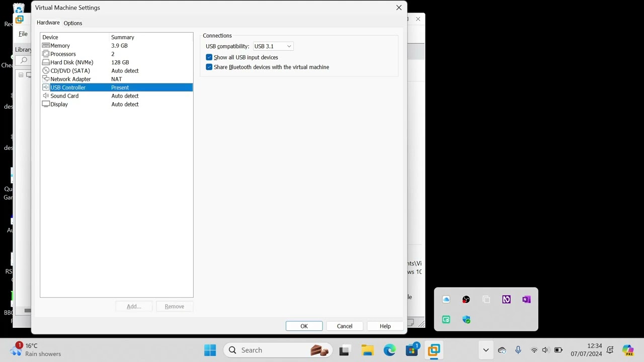The height and width of the screenshot is (362, 644).
Task: Toggle Show all USB input devices checkbox
Action: pyautogui.click(x=209, y=57)
